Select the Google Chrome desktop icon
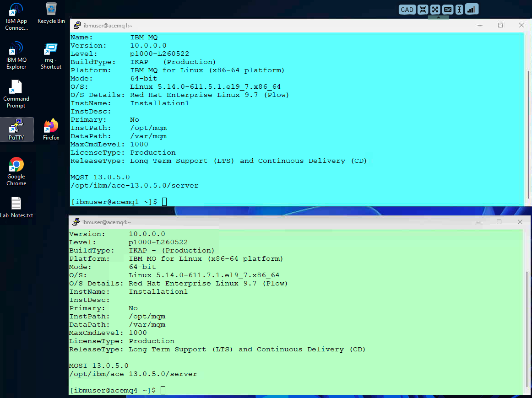Viewport: 532px width, 398px height. (16, 172)
